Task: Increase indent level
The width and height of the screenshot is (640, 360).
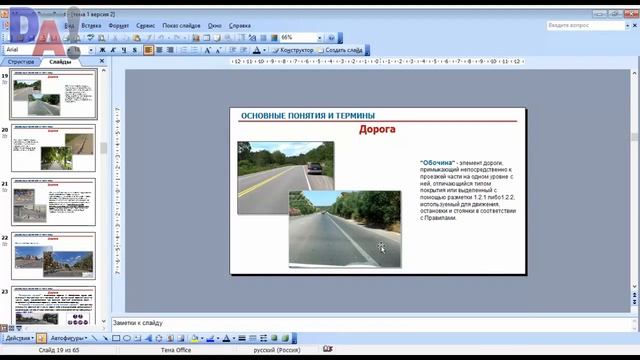Action: [243, 50]
